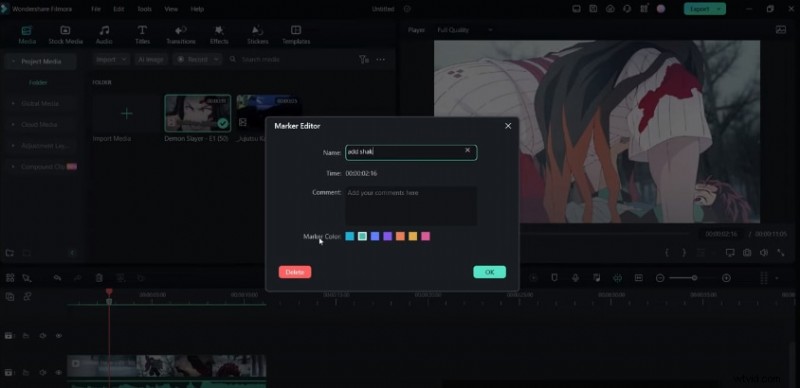The height and width of the screenshot is (388, 800).
Task: Click the save project icon in title bar
Action: 593,9
